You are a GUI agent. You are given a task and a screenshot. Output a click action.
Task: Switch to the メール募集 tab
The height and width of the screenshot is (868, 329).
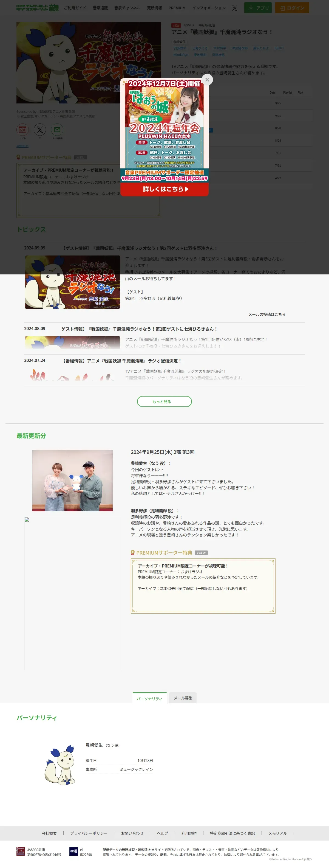click(183, 698)
